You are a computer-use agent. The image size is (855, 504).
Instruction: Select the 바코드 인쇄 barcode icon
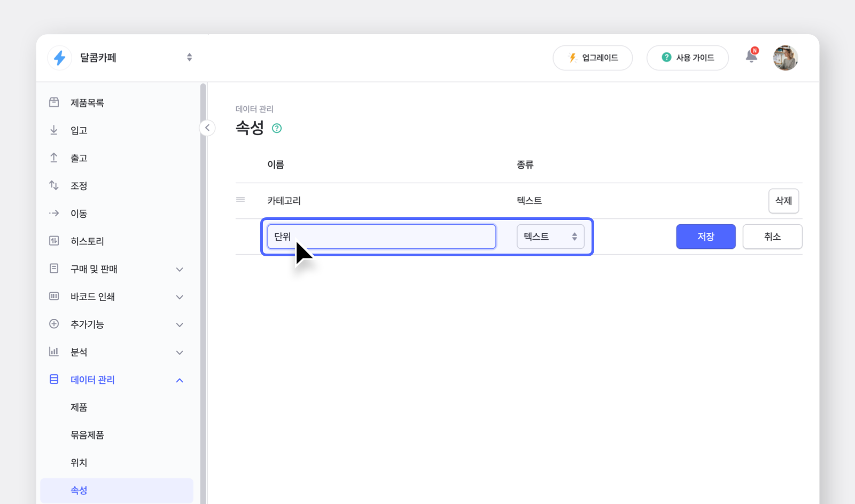(54, 296)
